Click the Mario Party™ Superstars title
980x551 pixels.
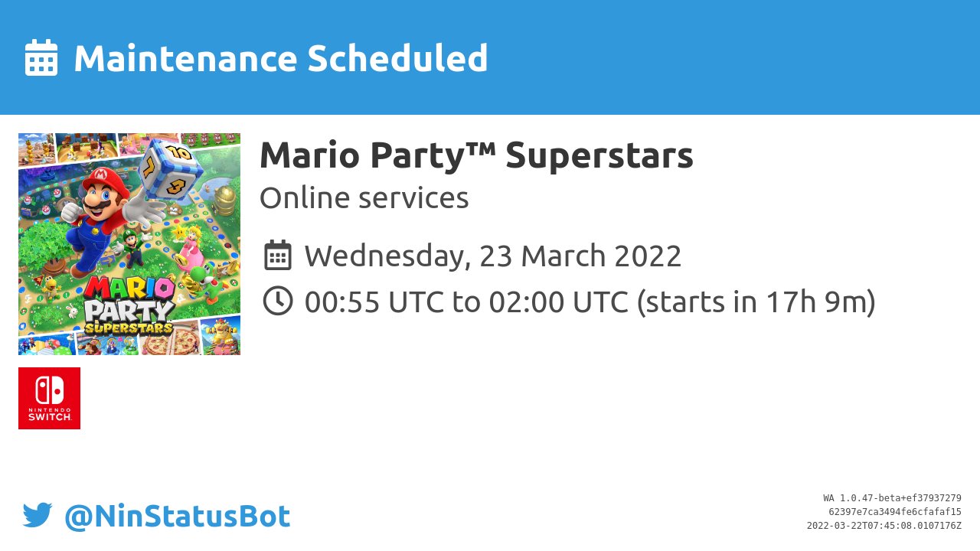click(x=476, y=155)
